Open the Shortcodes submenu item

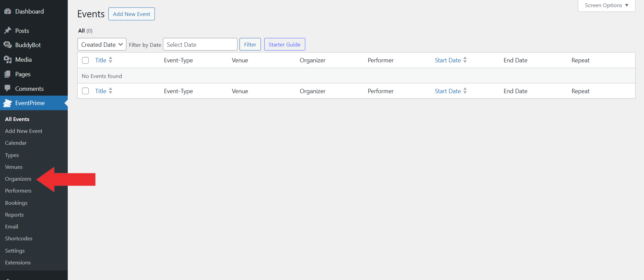19,238
